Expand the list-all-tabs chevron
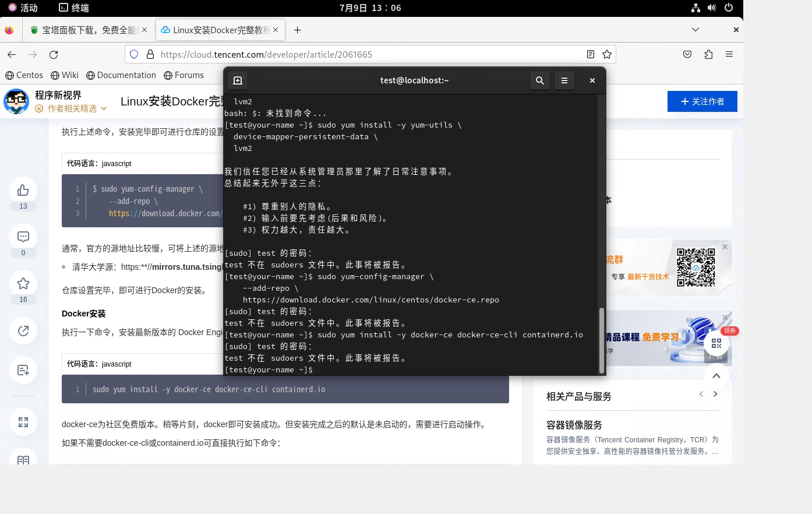The image size is (812, 514). coord(696,30)
